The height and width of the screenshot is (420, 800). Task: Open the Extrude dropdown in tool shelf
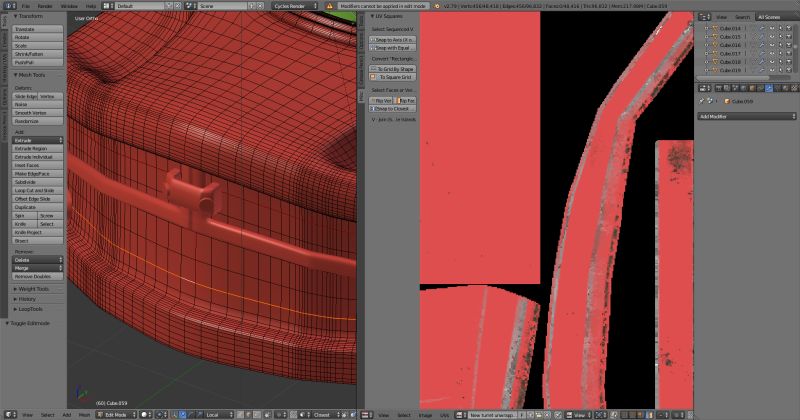click(x=37, y=140)
